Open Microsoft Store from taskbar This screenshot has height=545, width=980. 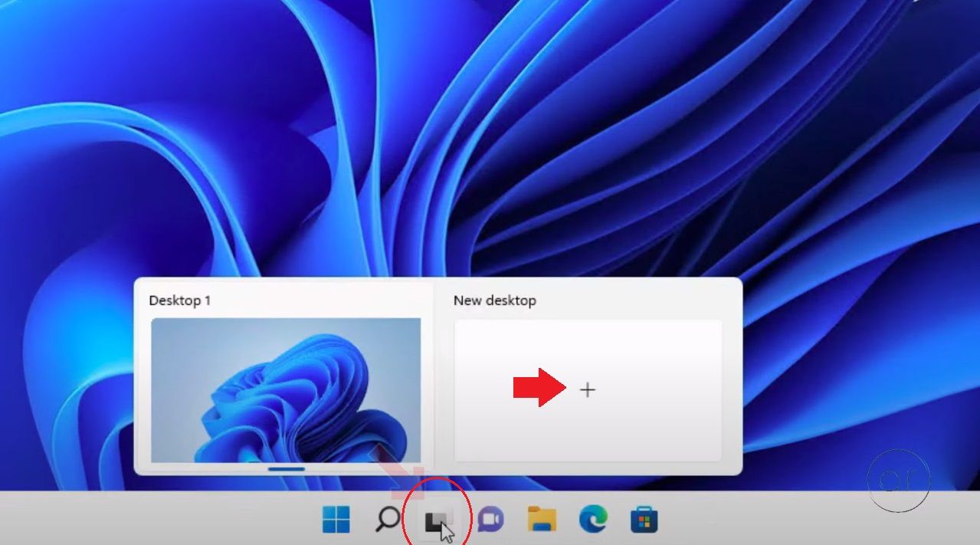point(644,520)
